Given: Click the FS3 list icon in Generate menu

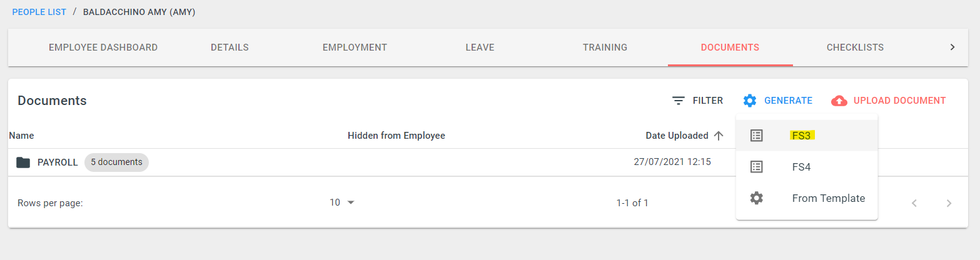Looking at the screenshot, I should [x=757, y=136].
